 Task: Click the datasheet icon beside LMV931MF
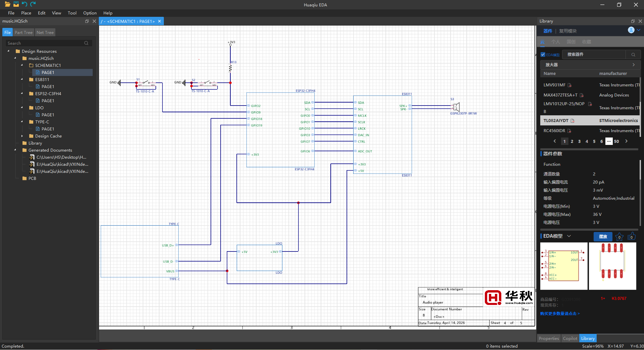click(x=569, y=85)
